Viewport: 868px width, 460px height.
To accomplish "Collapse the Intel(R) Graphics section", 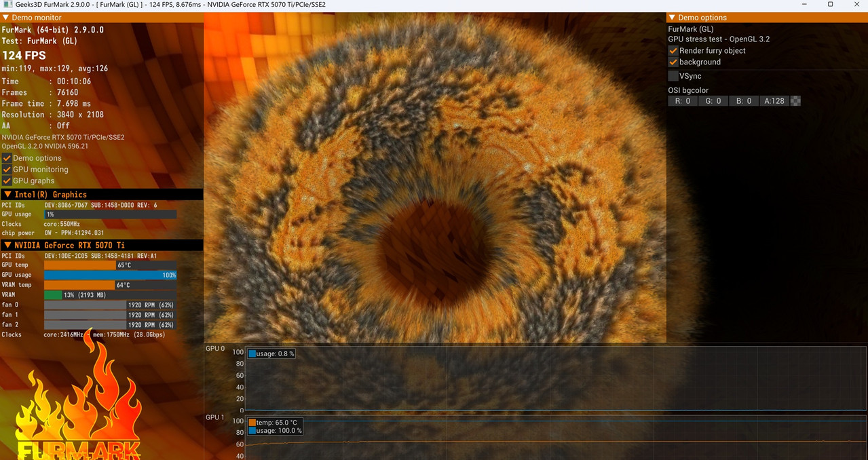I will click(101, 195).
